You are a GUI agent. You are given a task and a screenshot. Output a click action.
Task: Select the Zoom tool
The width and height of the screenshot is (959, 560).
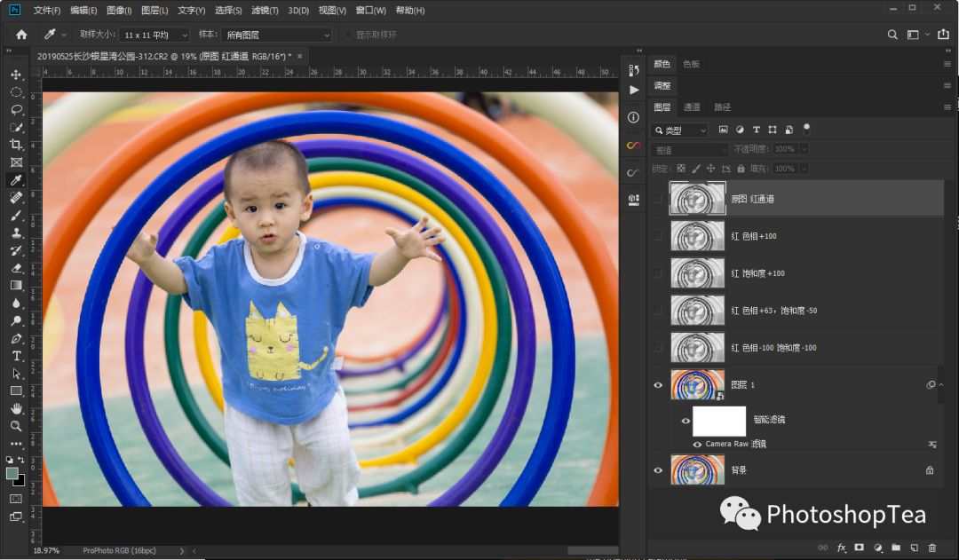(16, 426)
